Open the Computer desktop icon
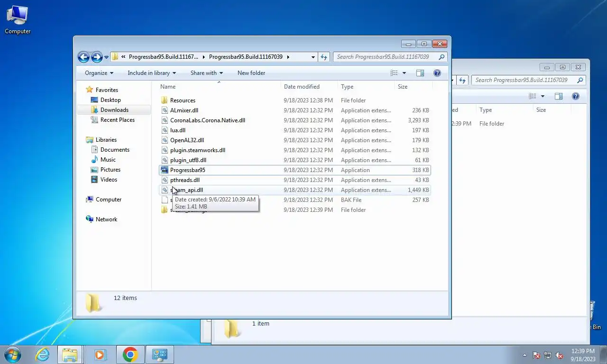This screenshot has height=364, width=607. [18, 20]
